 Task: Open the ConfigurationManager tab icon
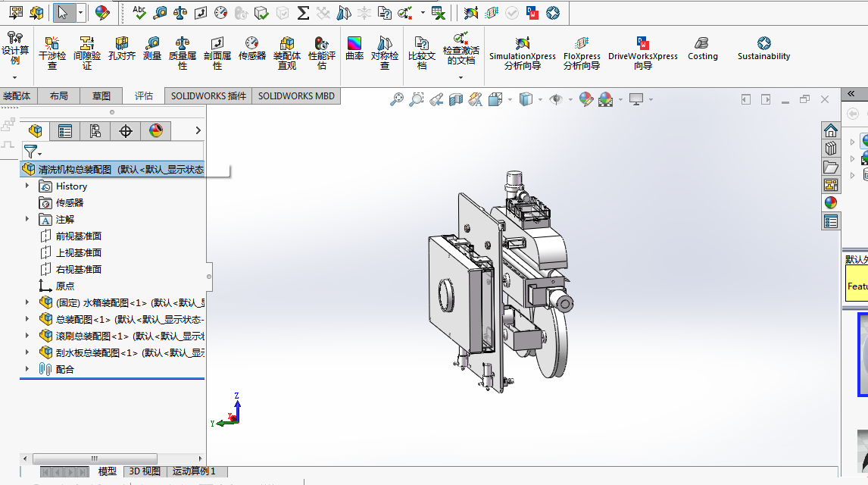coord(95,131)
